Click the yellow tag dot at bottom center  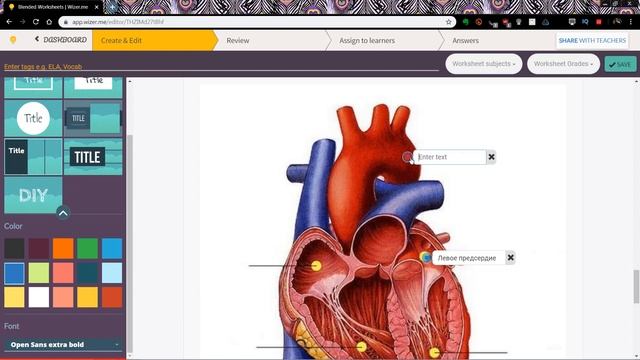coord(361,347)
